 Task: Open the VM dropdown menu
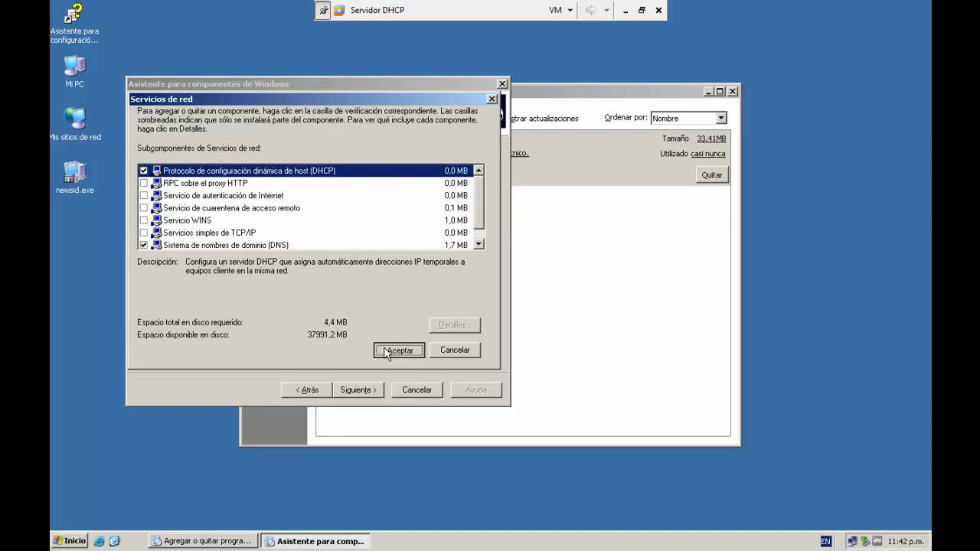(561, 10)
